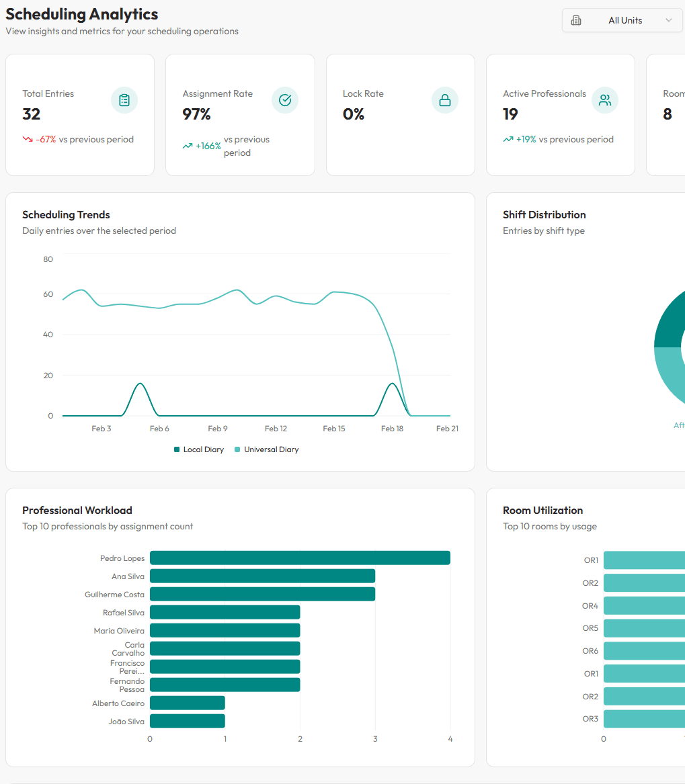Click the upward trend arrow next to +166%
The height and width of the screenshot is (784, 685).
[x=189, y=145]
